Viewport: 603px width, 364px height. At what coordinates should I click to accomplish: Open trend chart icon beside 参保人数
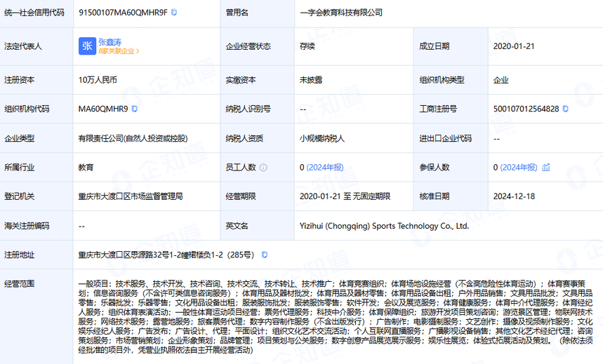click(545, 168)
